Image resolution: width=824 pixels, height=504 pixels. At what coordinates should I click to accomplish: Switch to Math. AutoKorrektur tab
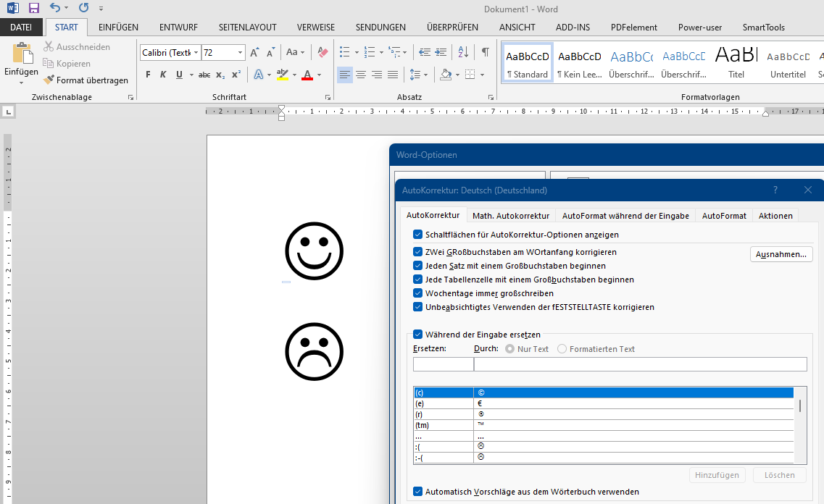(x=511, y=216)
